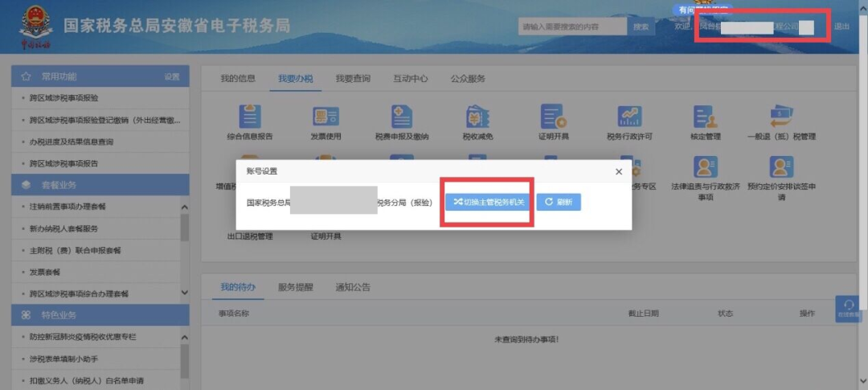
Task: Open the 法律追责与行政救济事项 icon
Action: (706, 166)
